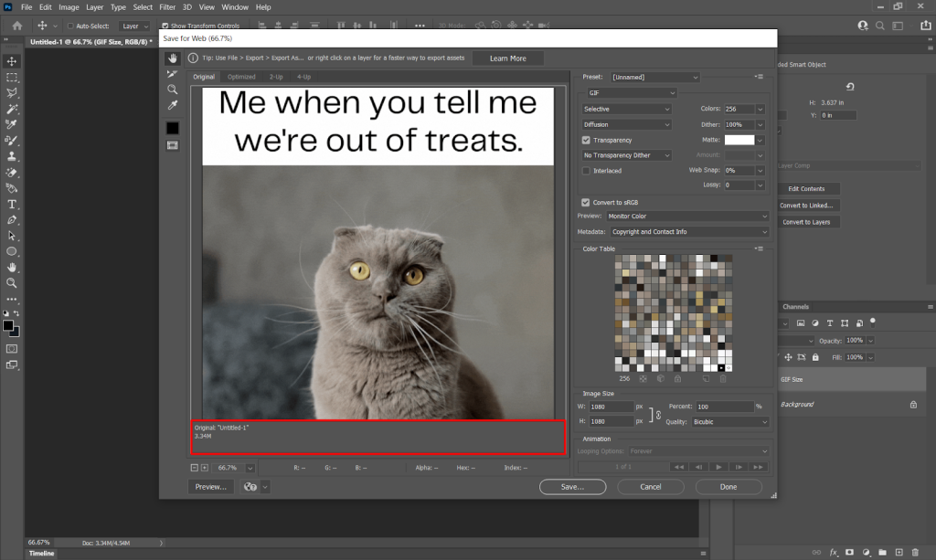Select the Rectangular Marquee tool

[11, 78]
